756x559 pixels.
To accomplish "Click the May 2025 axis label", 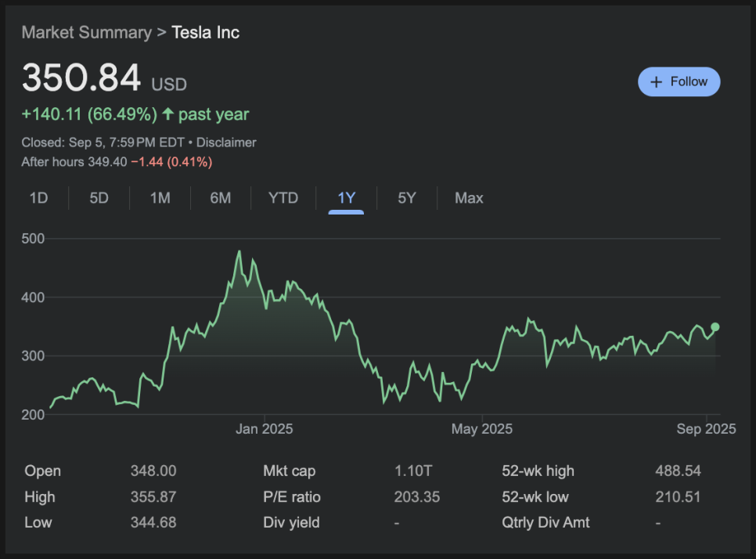I will tap(482, 429).
